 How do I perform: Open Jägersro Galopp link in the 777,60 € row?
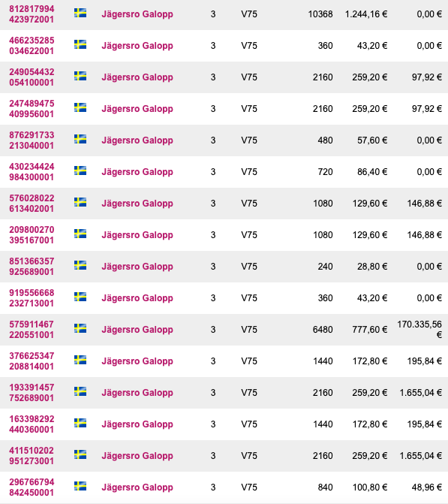(137, 330)
